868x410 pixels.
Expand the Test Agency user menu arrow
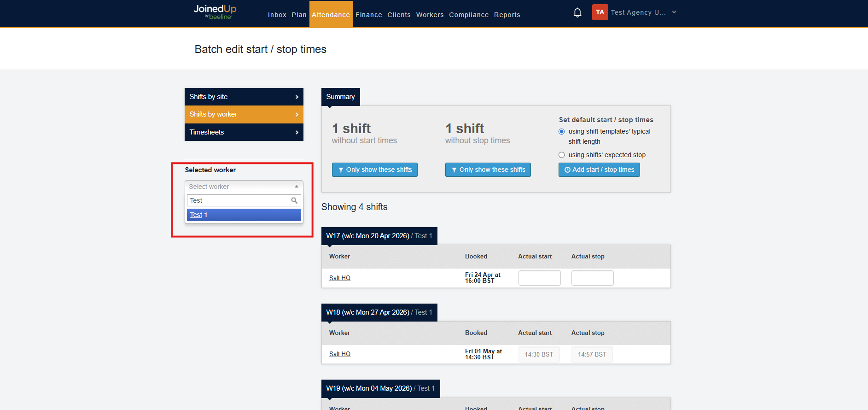coord(674,12)
